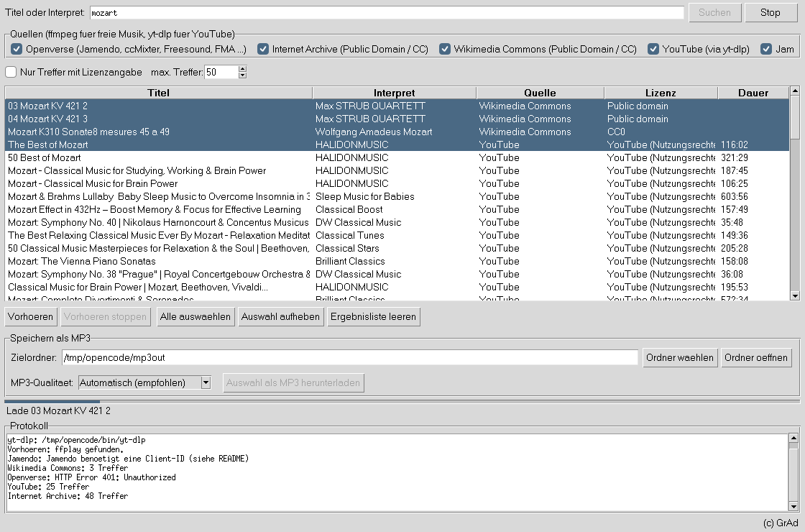The height and width of the screenshot is (532, 805).
Task: Click the results list scrollbar thumb
Action: (795, 117)
